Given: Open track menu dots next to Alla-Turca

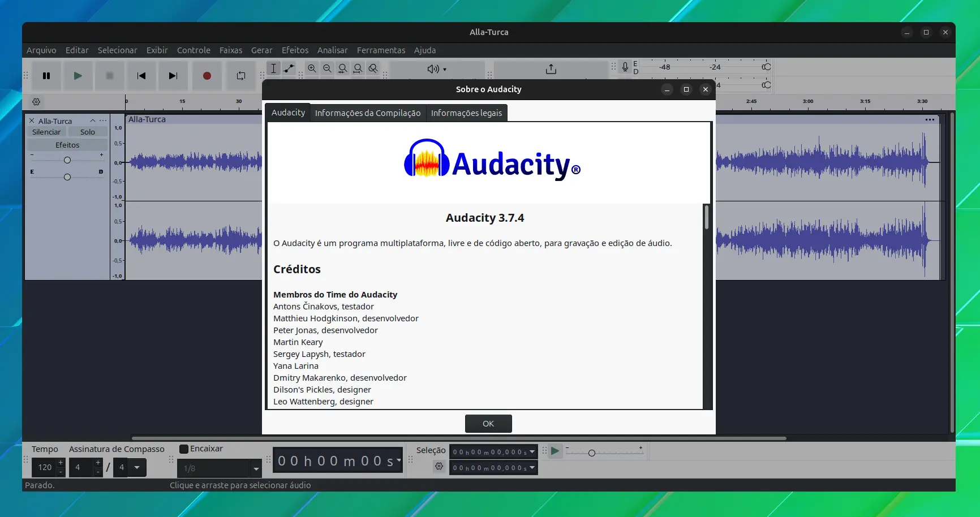Looking at the screenshot, I should point(103,120).
